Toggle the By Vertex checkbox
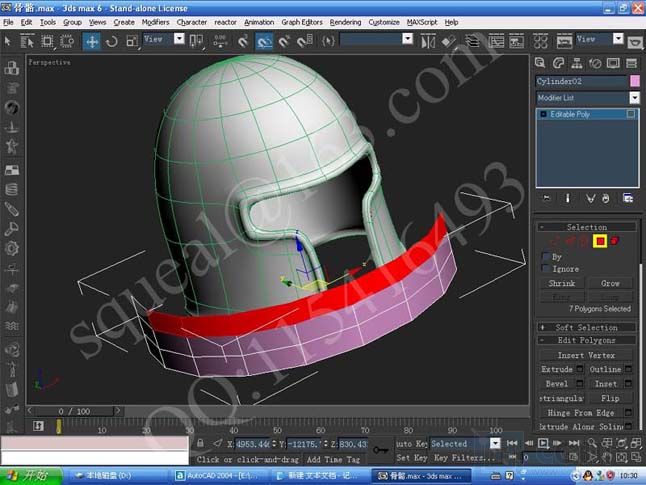Viewport: 646px width, 485px height. tap(546, 256)
